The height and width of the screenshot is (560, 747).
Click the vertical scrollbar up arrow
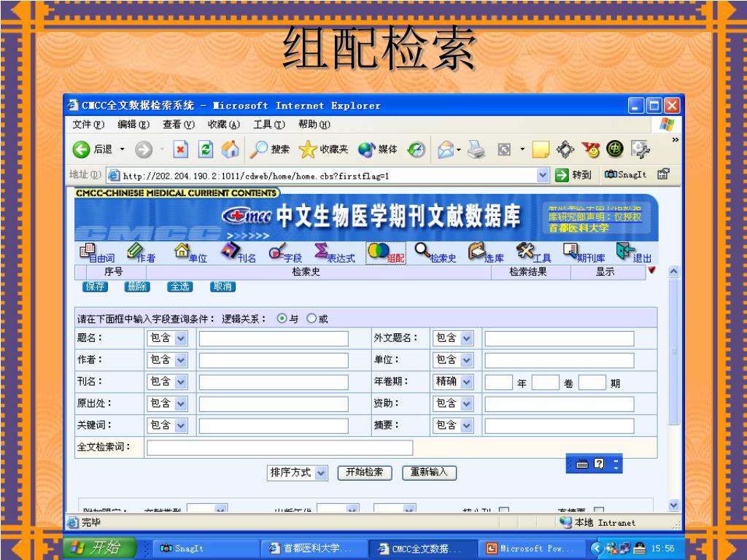click(x=673, y=271)
